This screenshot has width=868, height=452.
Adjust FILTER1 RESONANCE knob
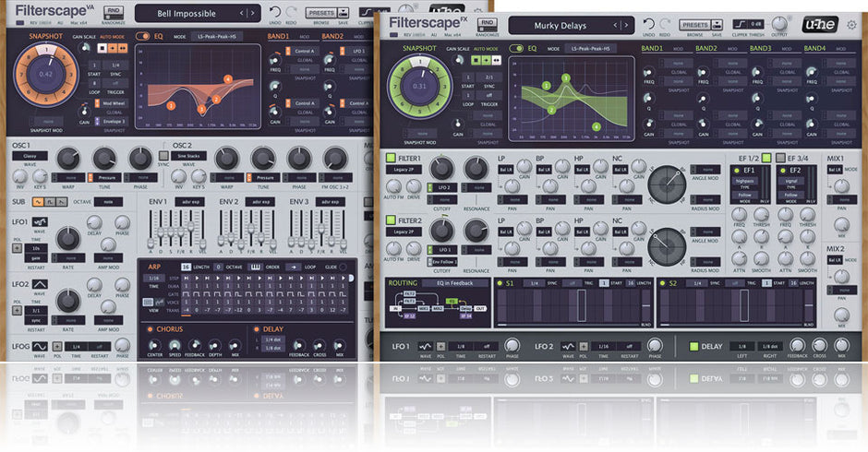[x=476, y=168]
